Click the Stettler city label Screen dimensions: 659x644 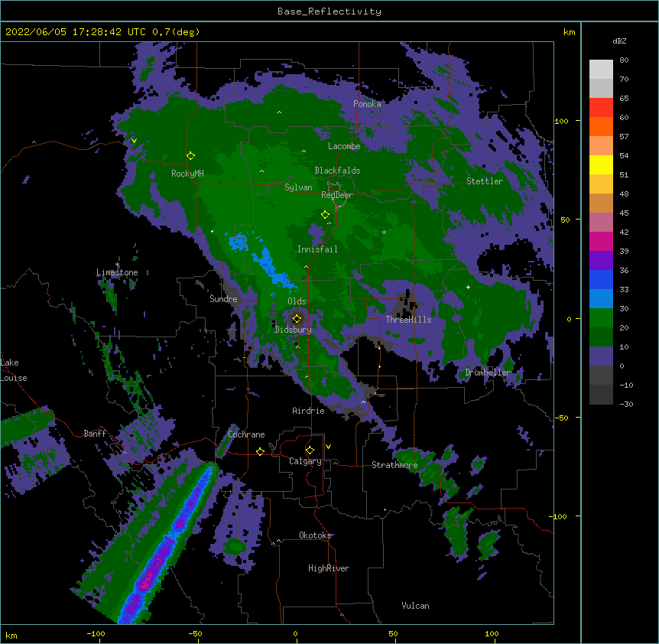coord(485,181)
